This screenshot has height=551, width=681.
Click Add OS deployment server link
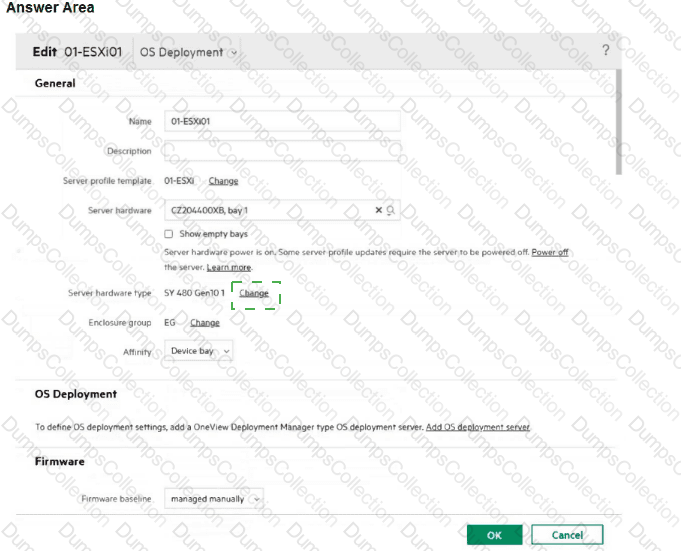[477, 427]
